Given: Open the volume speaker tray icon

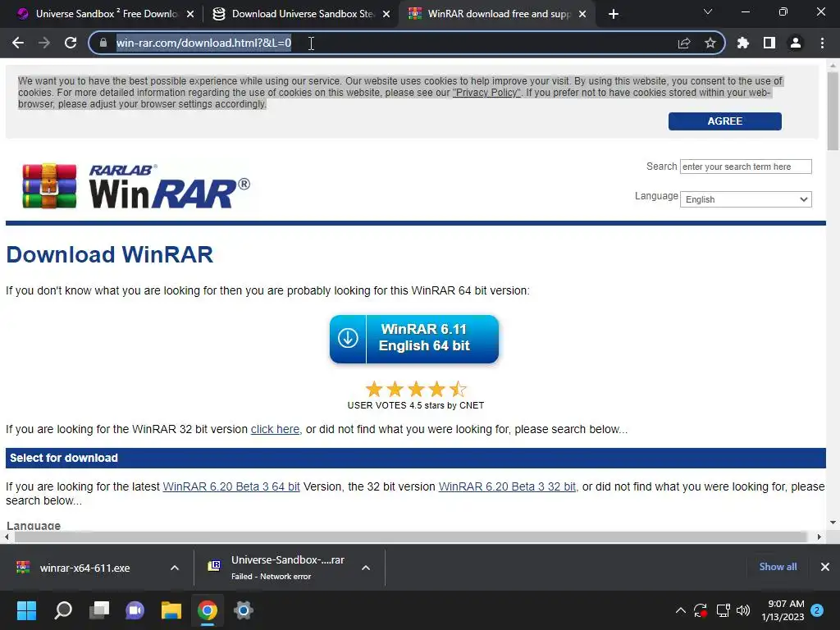Looking at the screenshot, I should tap(743, 610).
